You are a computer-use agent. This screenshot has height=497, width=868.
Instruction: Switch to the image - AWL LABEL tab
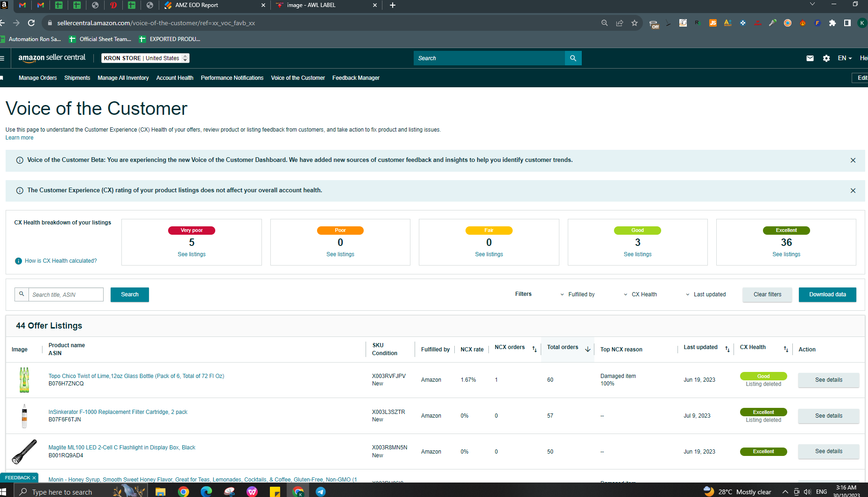pos(326,5)
